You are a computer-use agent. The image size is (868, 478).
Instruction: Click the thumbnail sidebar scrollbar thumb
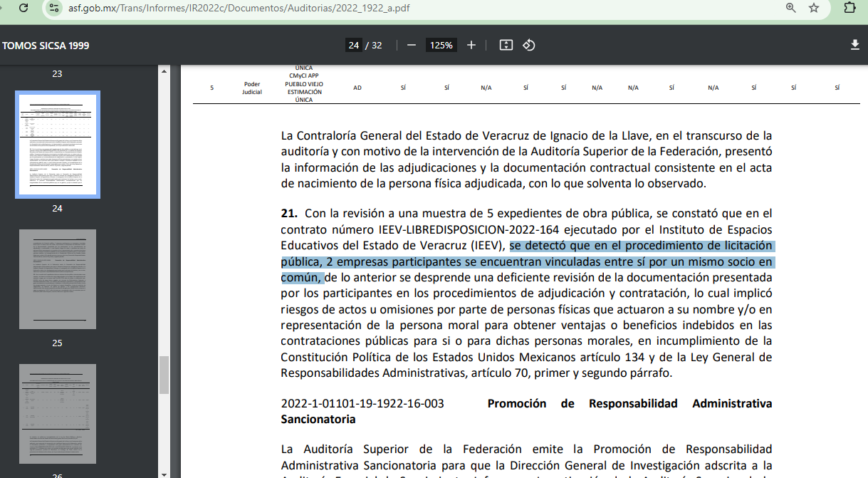[164, 375]
